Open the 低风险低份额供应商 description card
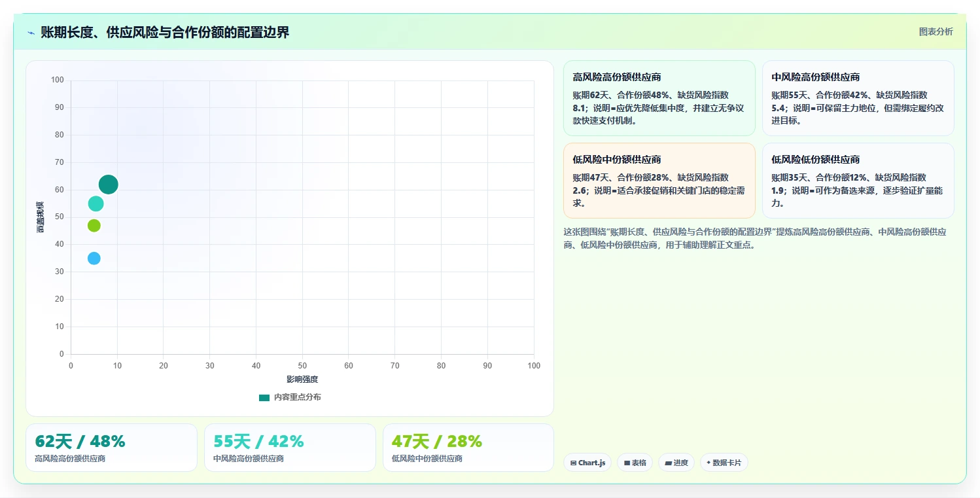 click(858, 181)
